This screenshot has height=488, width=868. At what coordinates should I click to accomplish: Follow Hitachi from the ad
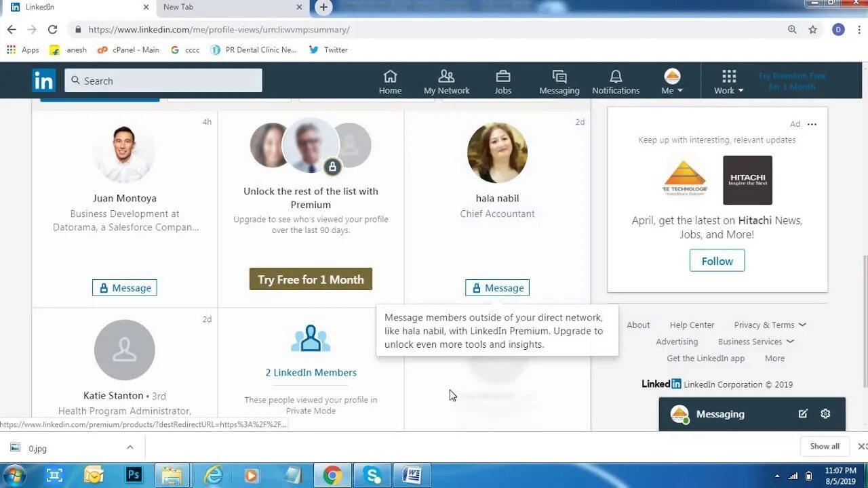pyautogui.click(x=717, y=261)
